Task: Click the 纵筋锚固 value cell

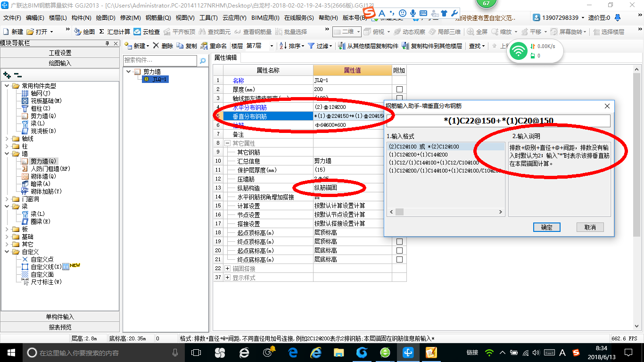Action: [x=352, y=188]
